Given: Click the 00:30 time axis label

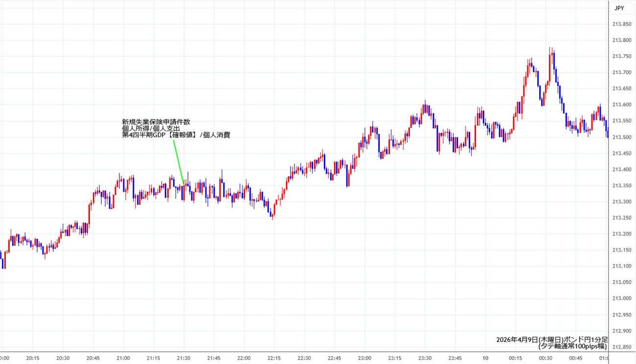Looking at the screenshot, I should coord(545,358).
